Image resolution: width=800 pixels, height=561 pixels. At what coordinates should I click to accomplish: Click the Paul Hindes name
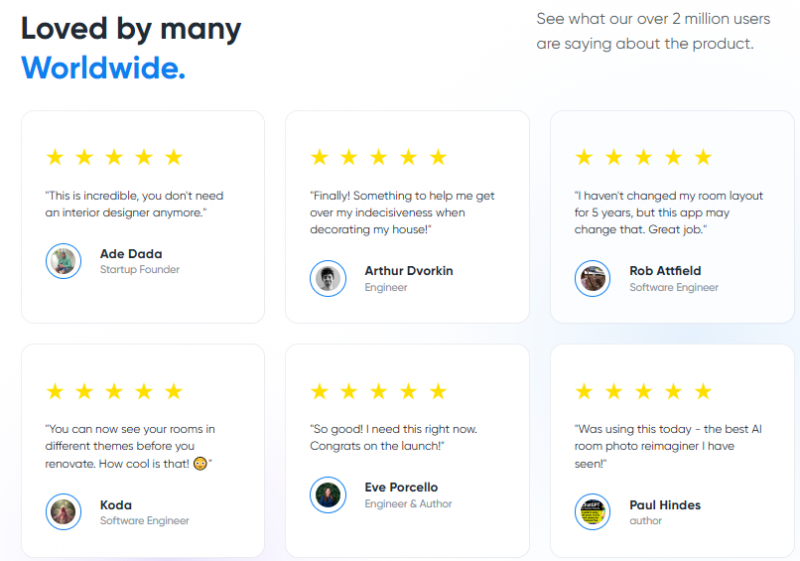coord(665,505)
